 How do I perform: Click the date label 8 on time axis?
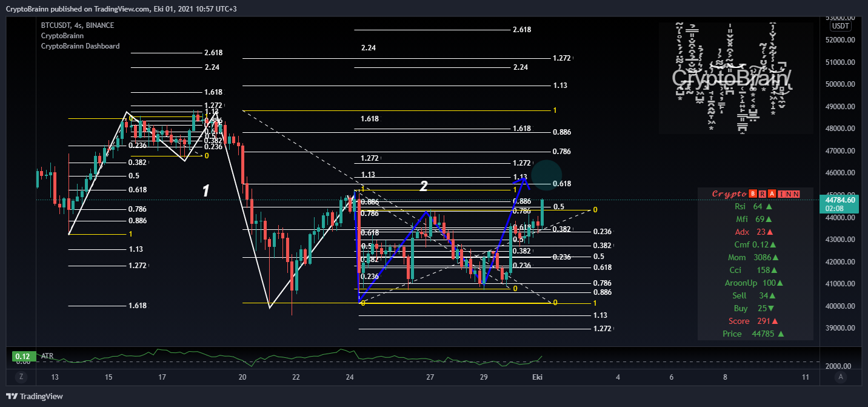725,377
